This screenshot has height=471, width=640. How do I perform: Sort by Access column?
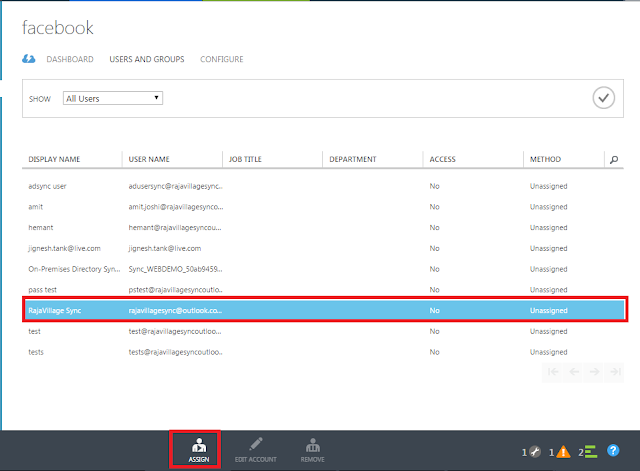pyautogui.click(x=442, y=159)
